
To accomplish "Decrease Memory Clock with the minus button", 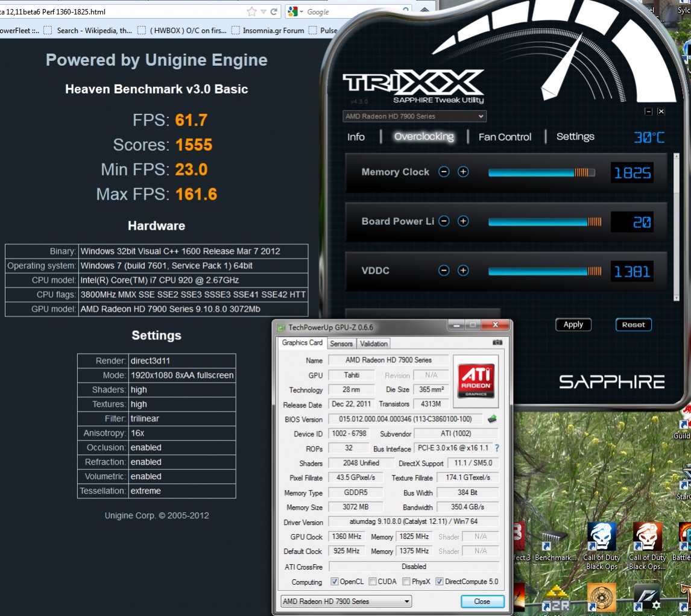I will point(444,172).
